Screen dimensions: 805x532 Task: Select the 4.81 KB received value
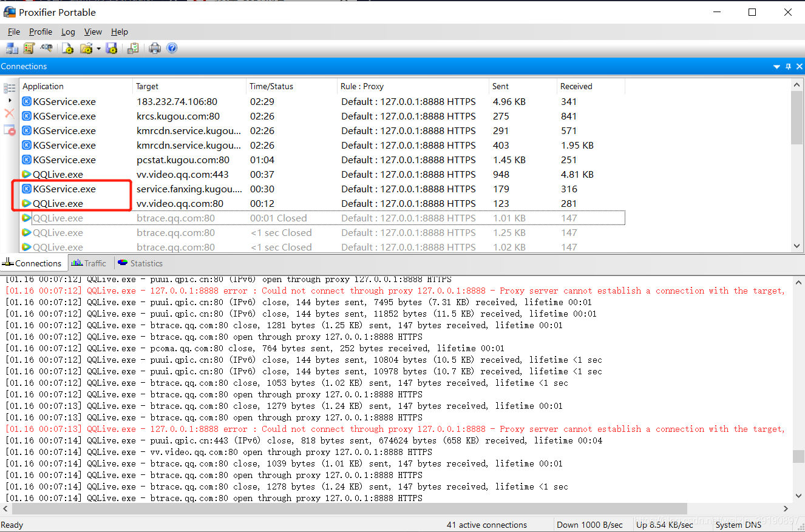[x=577, y=174]
